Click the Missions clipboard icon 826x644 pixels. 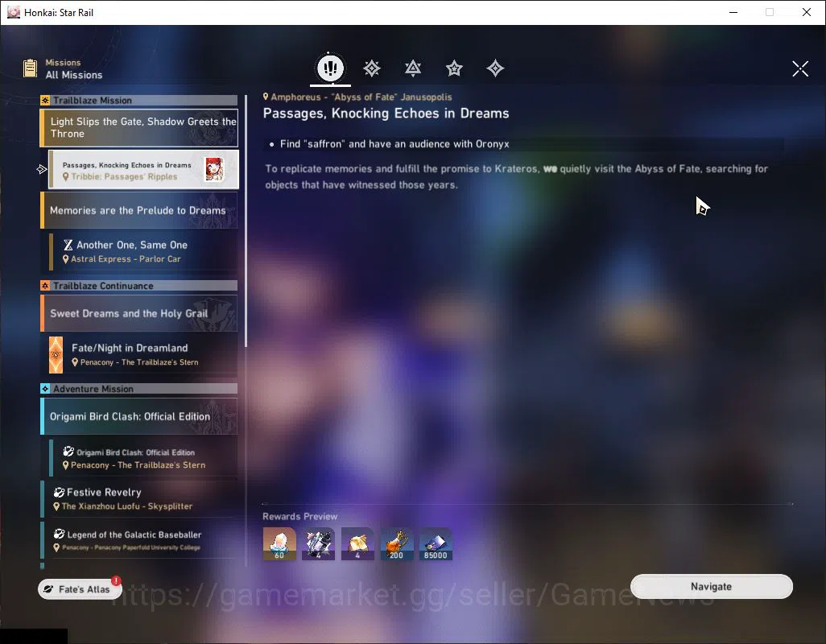pos(30,68)
